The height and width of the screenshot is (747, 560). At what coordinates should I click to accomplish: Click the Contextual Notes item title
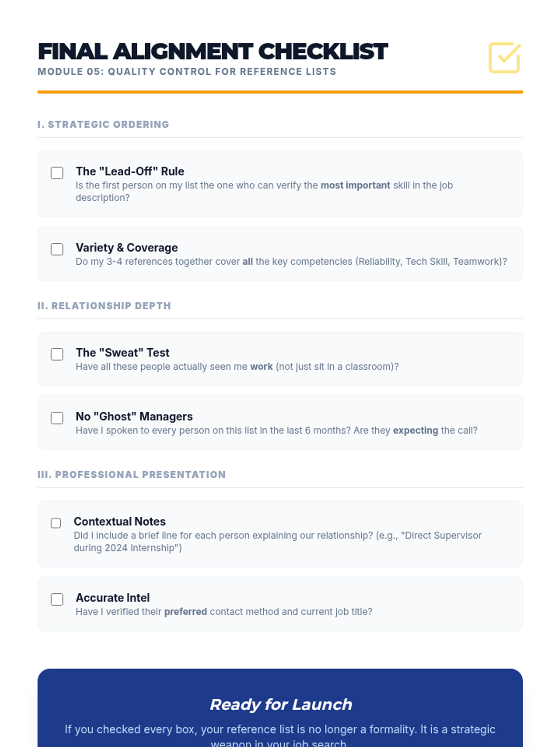click(x=119, y=521)
